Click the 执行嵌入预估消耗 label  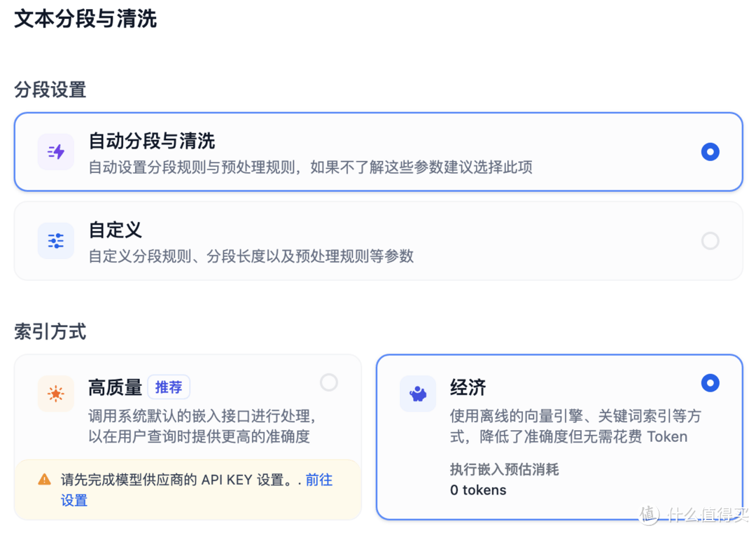(x=504, y=469)
